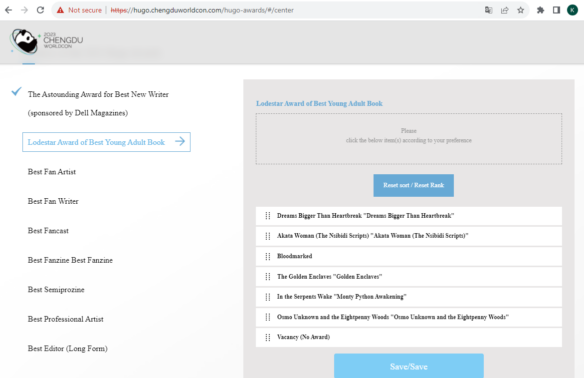584x378 pixels.
Task: Click drag handle for Dreams Bigger Than Heartbreak
Action: point(268,216)
